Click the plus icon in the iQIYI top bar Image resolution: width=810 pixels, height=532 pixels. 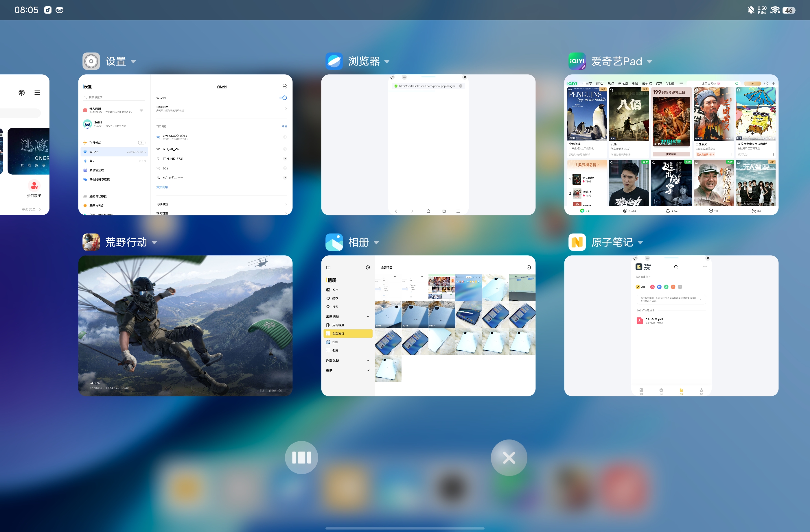[773, 83]
